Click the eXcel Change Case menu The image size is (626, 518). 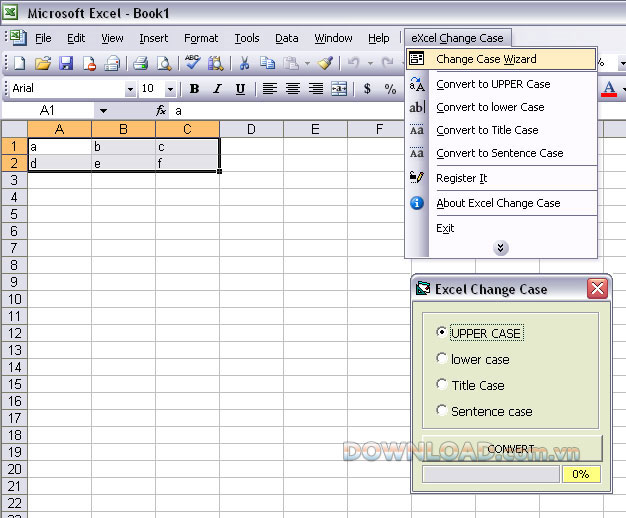point(458,38)
